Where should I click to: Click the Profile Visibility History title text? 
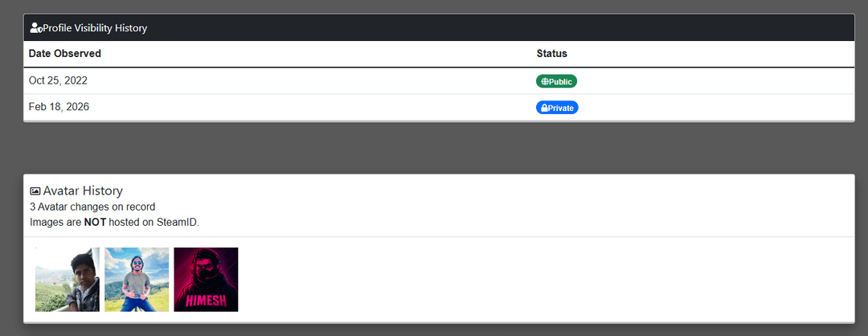coord(95,28)
